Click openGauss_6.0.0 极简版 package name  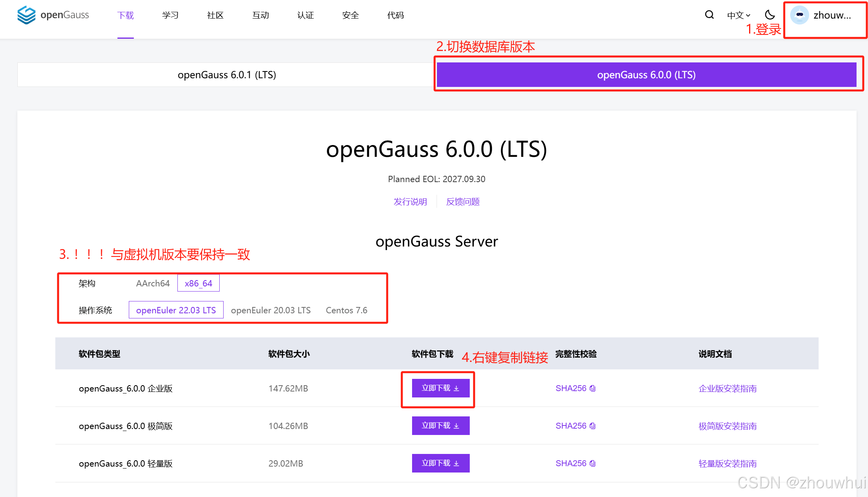pos(126,426)
